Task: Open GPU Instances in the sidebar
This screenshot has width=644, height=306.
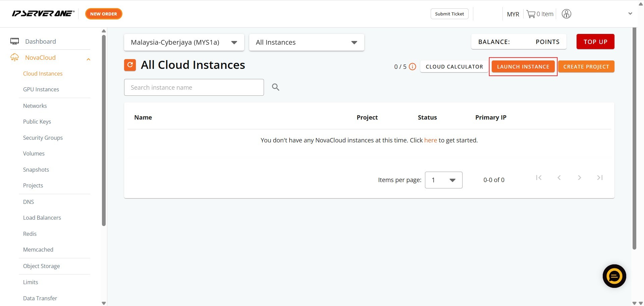Action: coord(41,89)
